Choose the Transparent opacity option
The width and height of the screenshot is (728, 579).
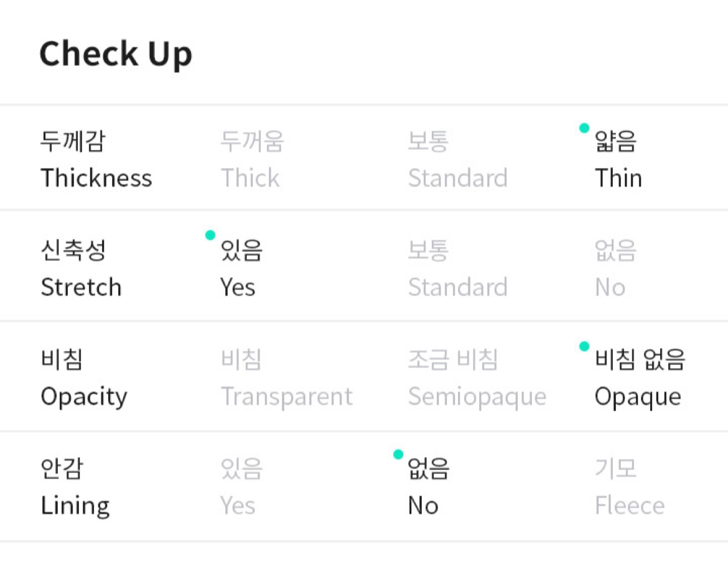286,378
